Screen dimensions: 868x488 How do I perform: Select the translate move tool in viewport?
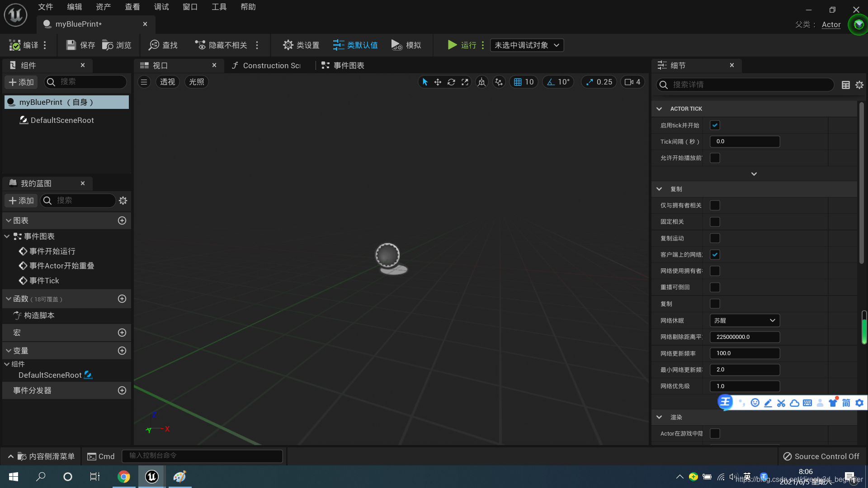coord(438,82)
